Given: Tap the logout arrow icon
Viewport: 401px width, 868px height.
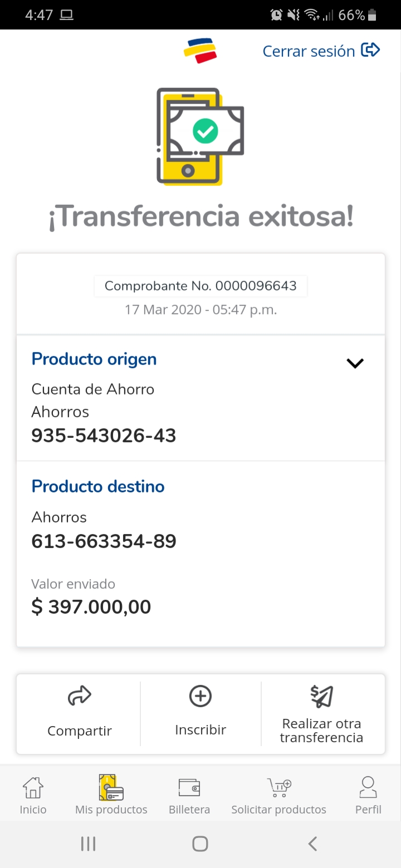Looking at the screenshot, I should click(370, 51).
